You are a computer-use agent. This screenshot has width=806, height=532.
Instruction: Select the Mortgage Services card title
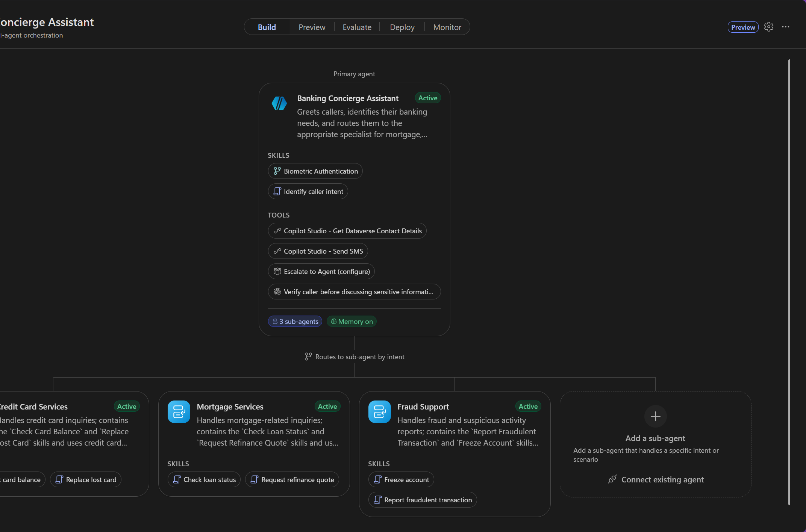230,407
